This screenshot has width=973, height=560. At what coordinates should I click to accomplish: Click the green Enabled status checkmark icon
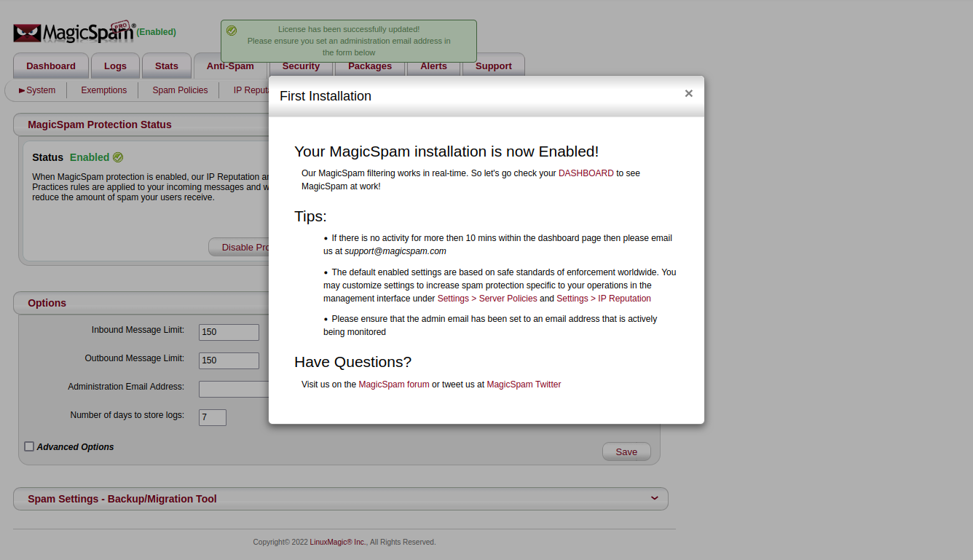tap(118, 157)
